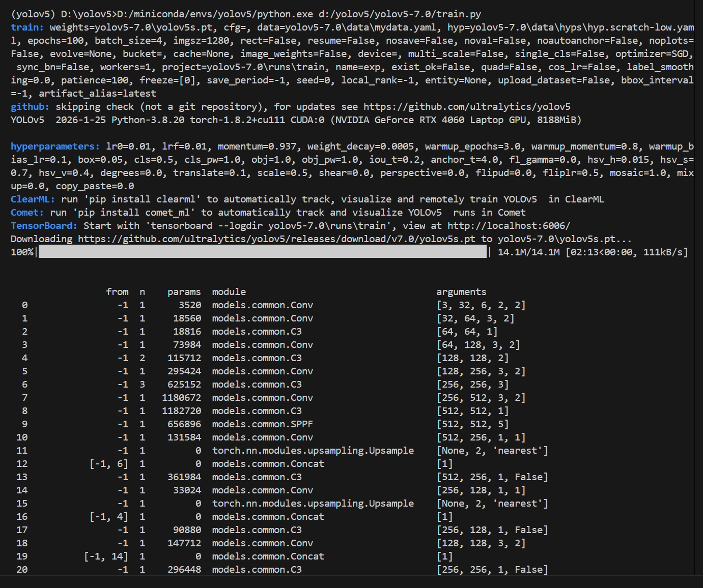
Task: Click params value 147712 in layer 18
Action: click(184, 543)
